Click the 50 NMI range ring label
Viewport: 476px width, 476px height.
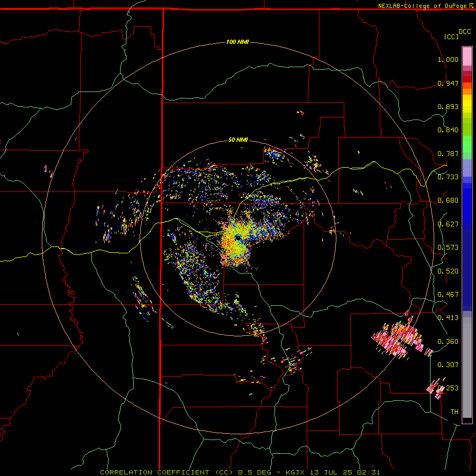(x=238, y=140)
